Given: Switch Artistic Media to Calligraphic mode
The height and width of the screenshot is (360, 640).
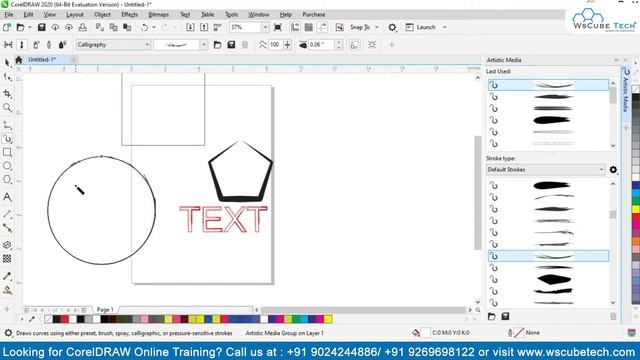Looking at the screenshot, I should point(49,44).
